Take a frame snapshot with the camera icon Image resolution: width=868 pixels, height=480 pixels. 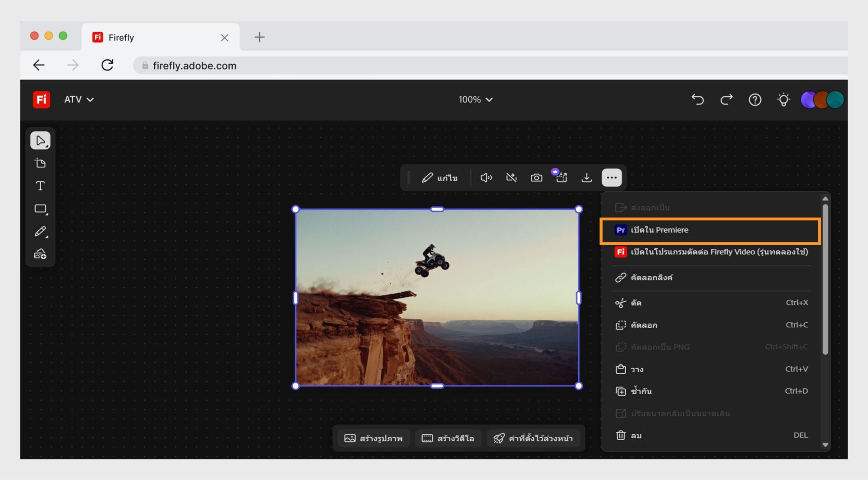[536, 177]
